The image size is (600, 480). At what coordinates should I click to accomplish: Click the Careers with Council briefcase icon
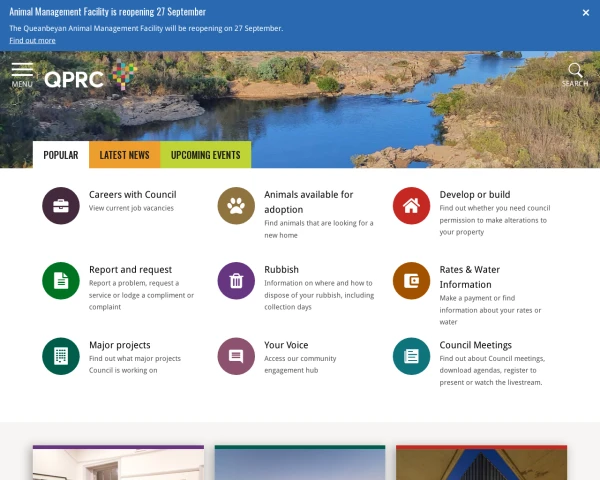tap(61, 206)
